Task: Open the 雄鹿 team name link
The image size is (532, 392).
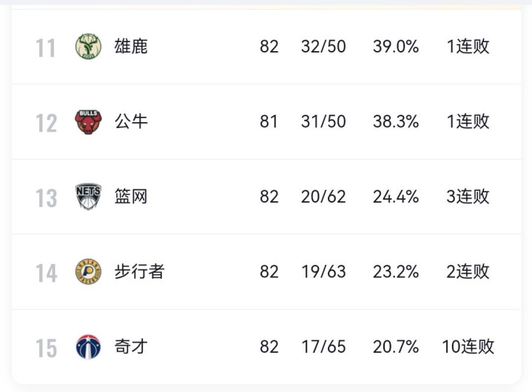Action: (x=131, y=47)
